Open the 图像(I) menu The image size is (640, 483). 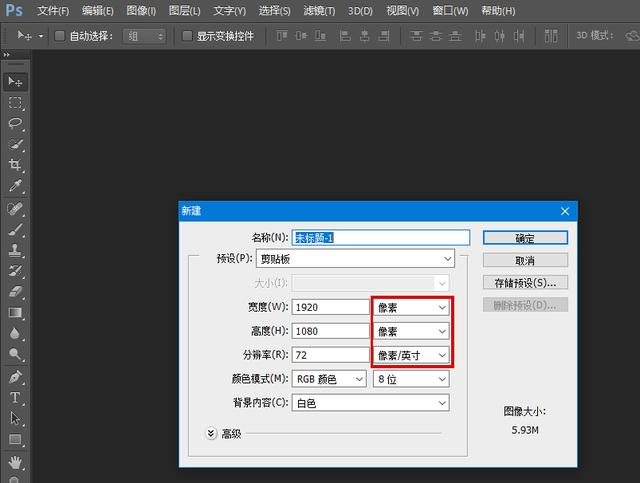pyautogui.click(x=141, y=11)
